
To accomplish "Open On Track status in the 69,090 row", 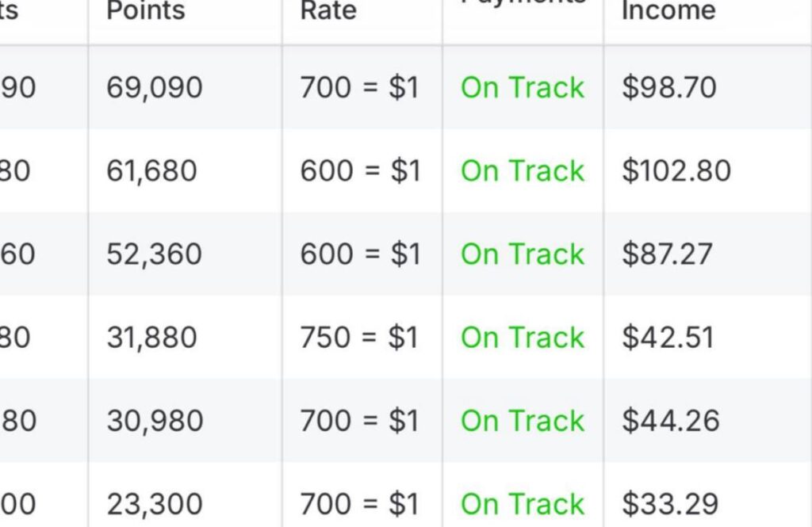I will coord(523,87).
